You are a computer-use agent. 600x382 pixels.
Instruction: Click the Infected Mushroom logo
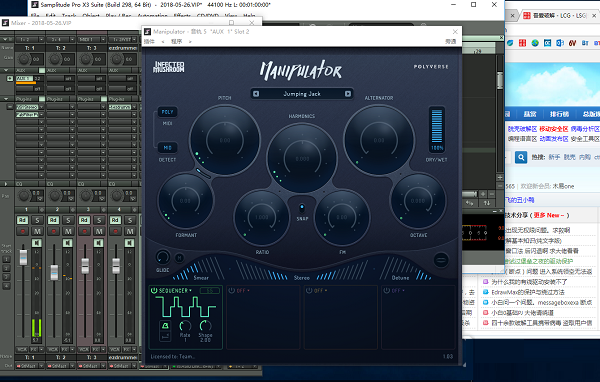(169, 67)
